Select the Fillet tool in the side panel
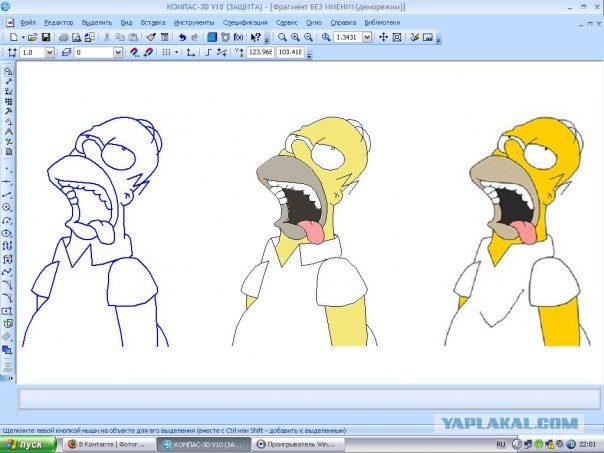The image size is (604, 453). click(x=7, y=298)
